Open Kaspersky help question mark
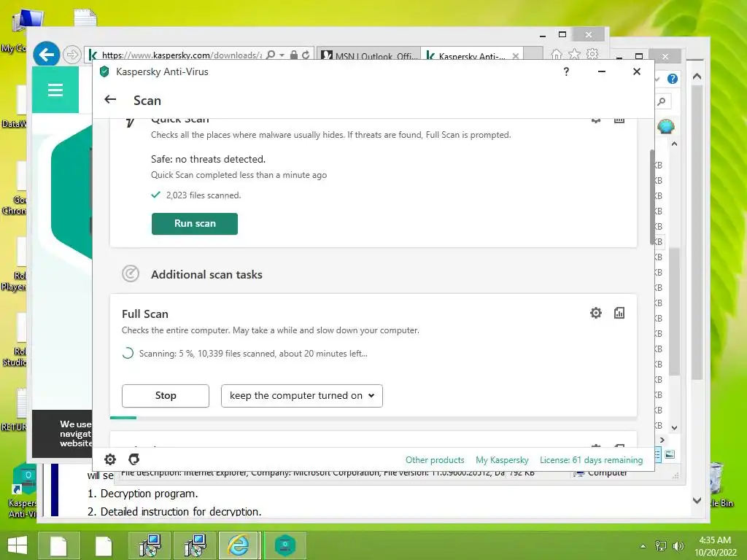747x560 pixels. pyautogui.click(x=566, y=71)
